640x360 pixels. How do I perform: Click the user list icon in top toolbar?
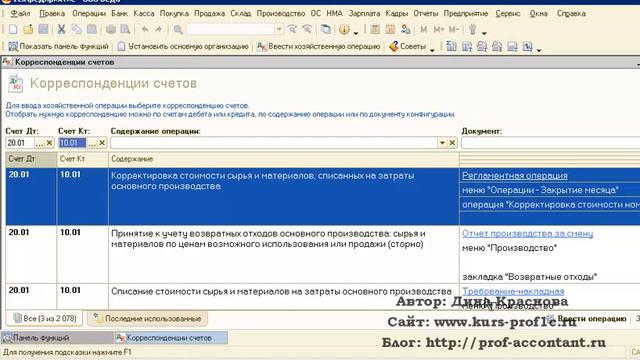405,29
